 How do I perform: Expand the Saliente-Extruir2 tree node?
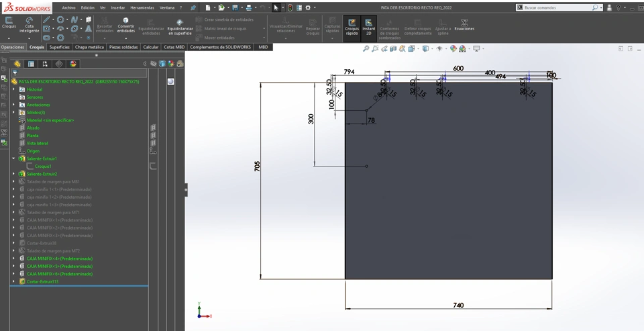click(x=13, y=174)
